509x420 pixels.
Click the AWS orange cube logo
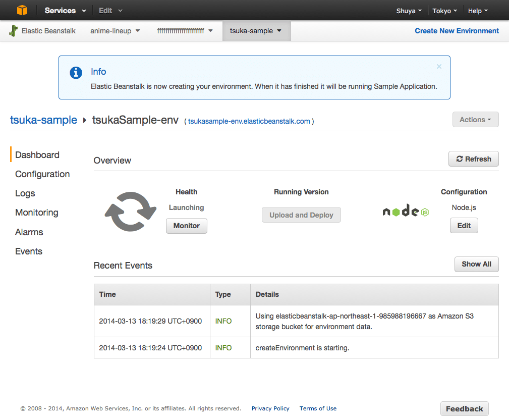[x=22, y=10]
